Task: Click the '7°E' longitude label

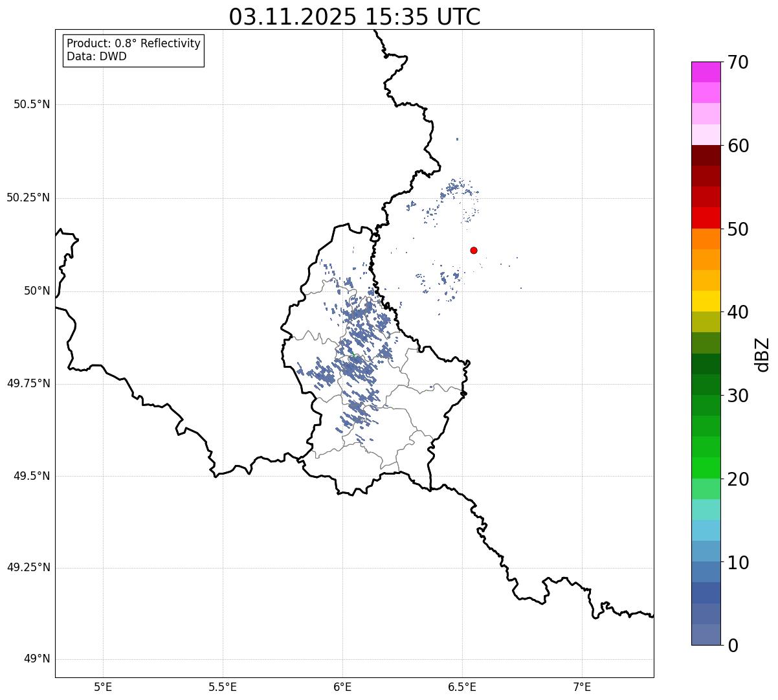Action: click(x=582, y=687)
